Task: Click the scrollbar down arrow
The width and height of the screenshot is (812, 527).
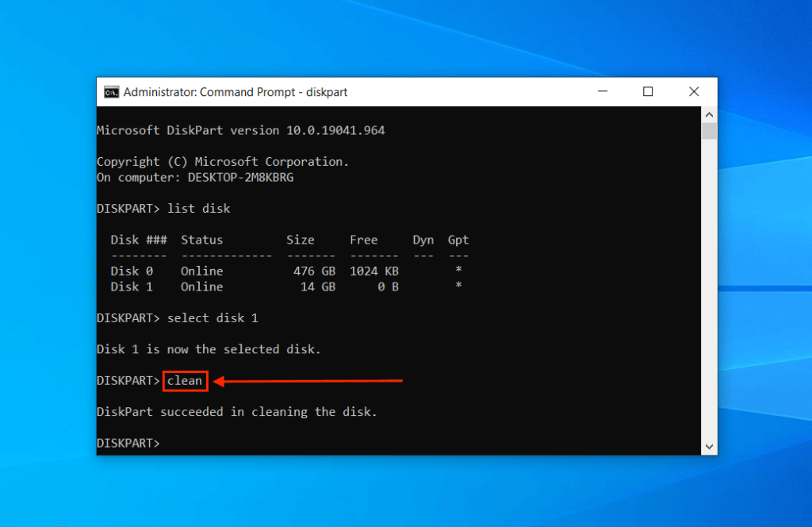Action: click(x=710, y=446)
